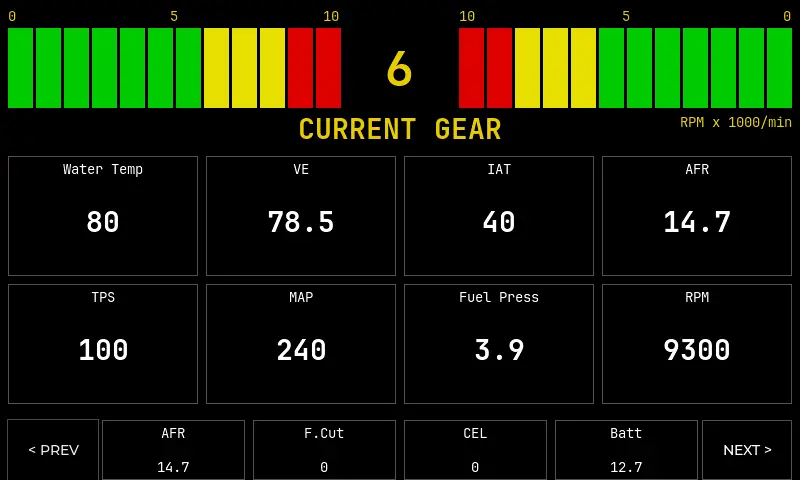Click the CURRENT GEAR label
This screenshot has height=480, width=800.
click(399, 129)
